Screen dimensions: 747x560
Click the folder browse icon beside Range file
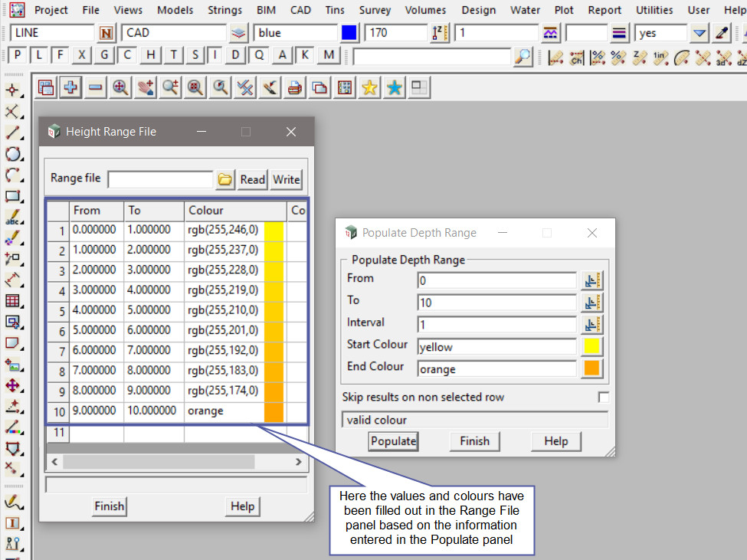[225, 179]
